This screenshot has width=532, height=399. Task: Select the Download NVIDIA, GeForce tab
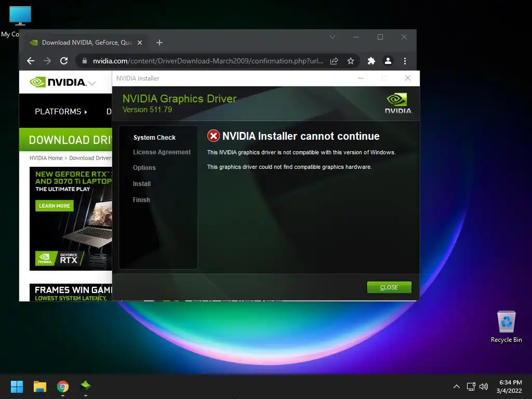click(x=86, y=43)
